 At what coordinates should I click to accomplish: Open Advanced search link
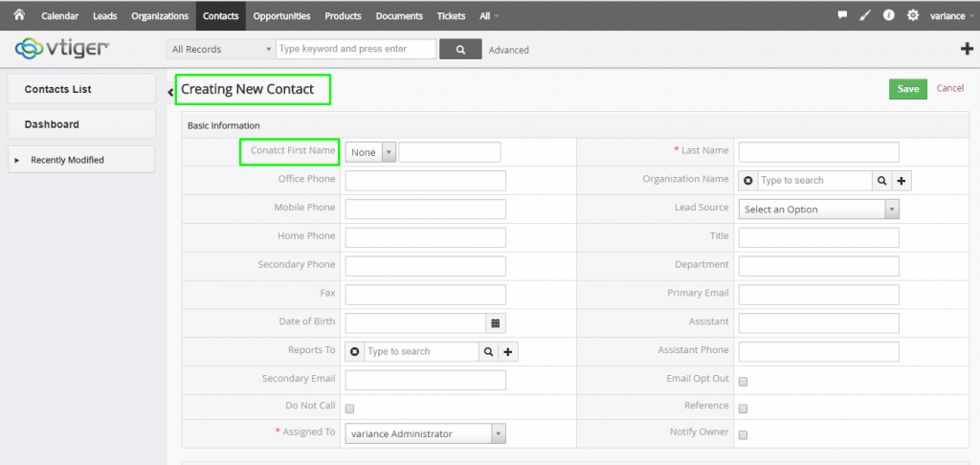click(509, 50)
